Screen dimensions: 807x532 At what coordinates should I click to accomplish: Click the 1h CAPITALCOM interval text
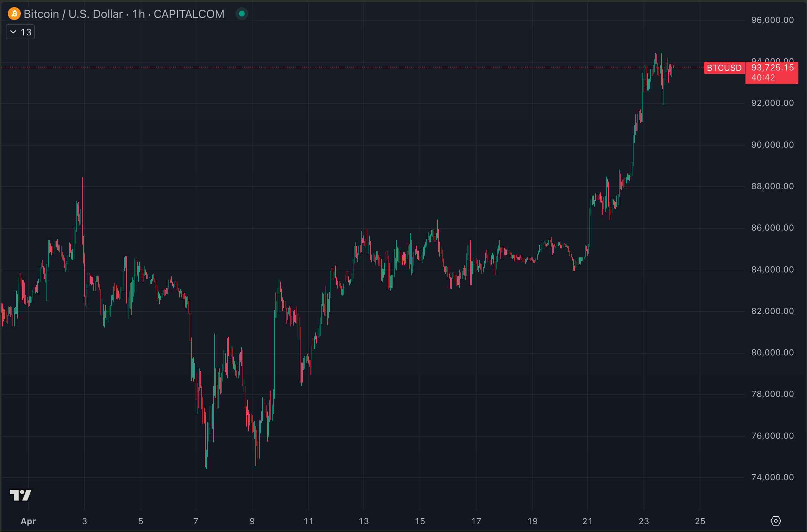[x=178, y=14]
